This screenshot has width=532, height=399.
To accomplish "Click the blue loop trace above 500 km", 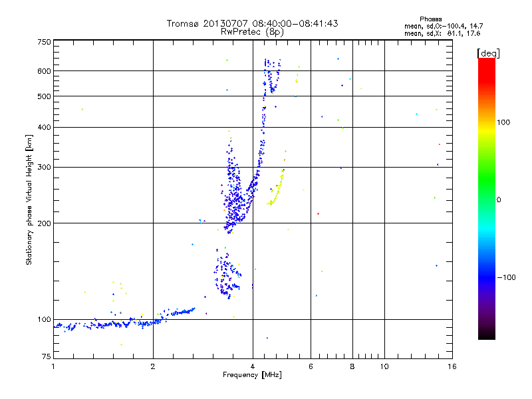I will tap(272, 76).
